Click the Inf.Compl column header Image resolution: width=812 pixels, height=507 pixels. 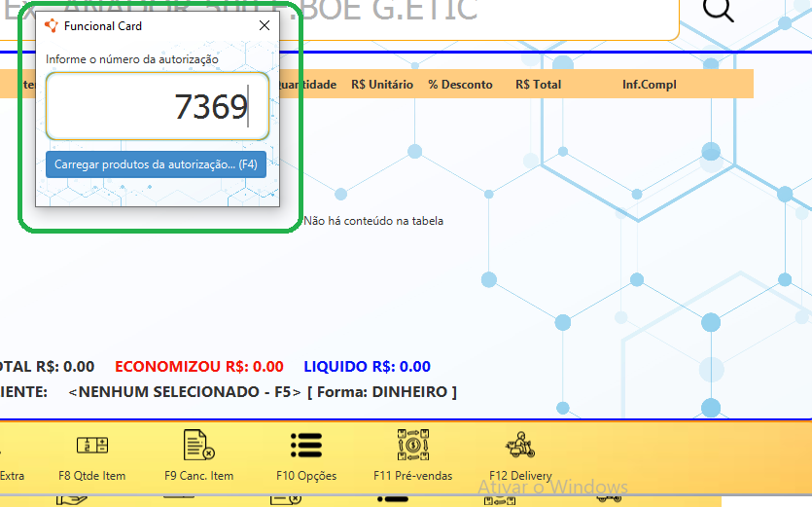coord(649,85)
